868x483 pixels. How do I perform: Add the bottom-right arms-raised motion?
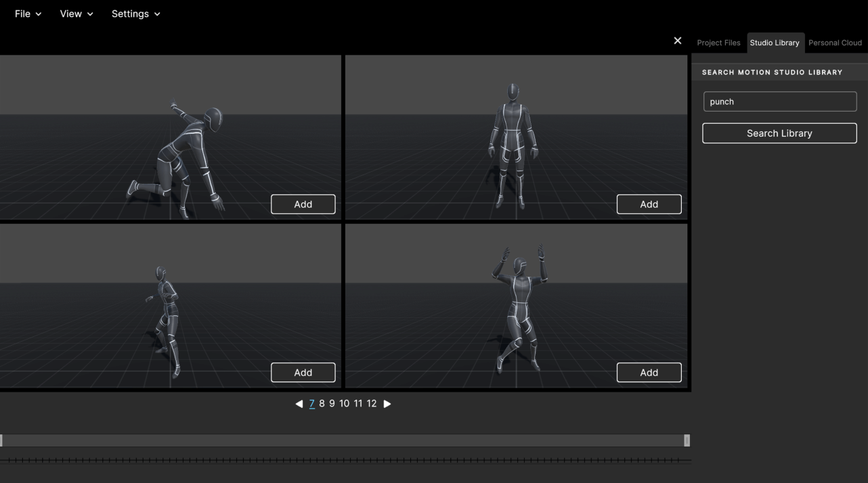coord(648,372)
